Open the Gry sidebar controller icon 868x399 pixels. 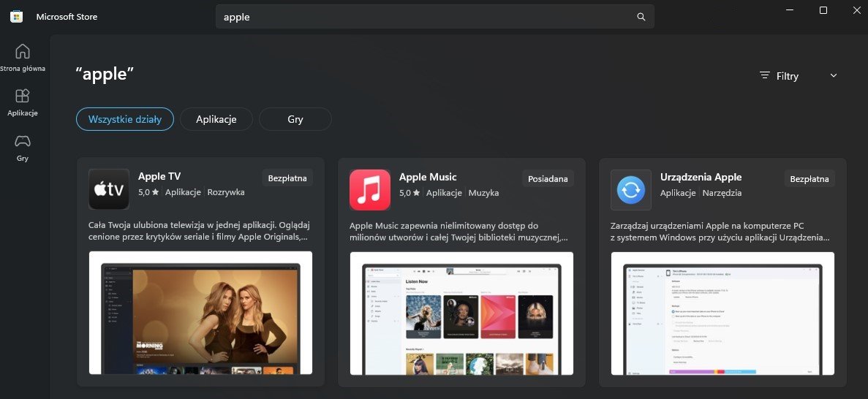pos(23,140)
